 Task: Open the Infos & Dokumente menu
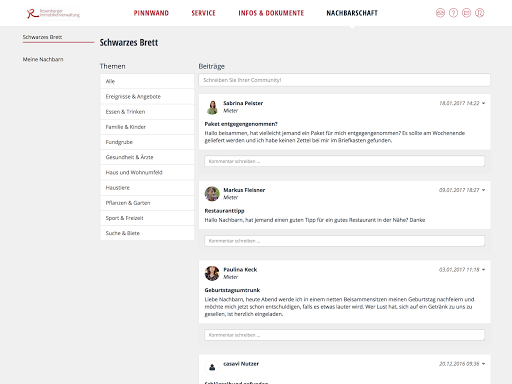[271, 13]
